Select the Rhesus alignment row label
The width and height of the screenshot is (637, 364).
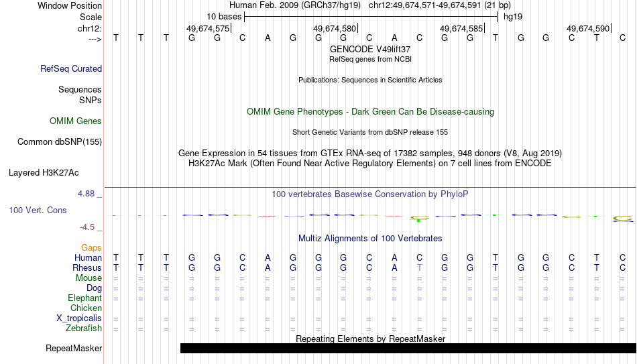point(87,268)
